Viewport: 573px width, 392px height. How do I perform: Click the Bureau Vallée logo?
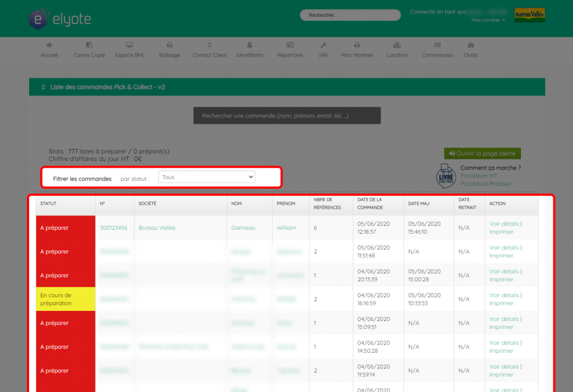[x=529, y=15]
